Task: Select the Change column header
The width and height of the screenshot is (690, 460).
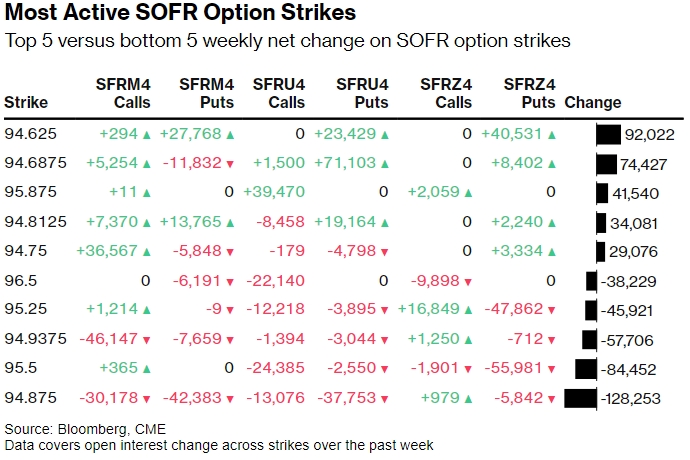Action: tap(593, 102)
